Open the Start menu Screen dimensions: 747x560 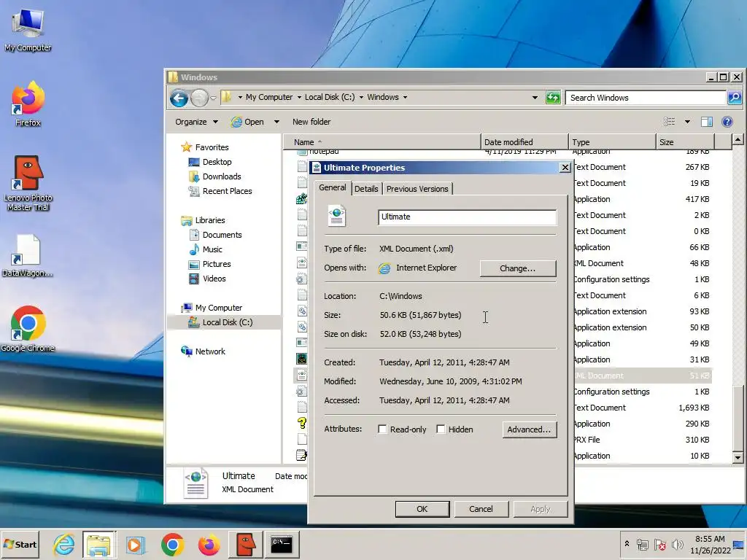point(20,544)
